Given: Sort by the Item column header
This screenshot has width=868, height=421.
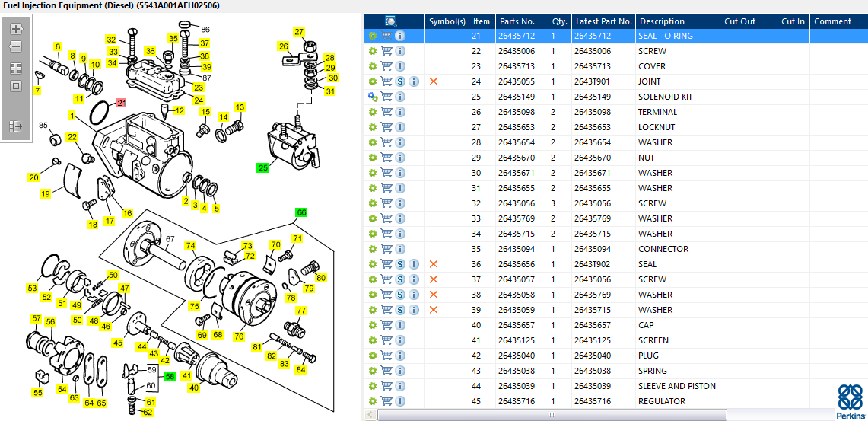Looking at the screenshot, I should point(482,21).
